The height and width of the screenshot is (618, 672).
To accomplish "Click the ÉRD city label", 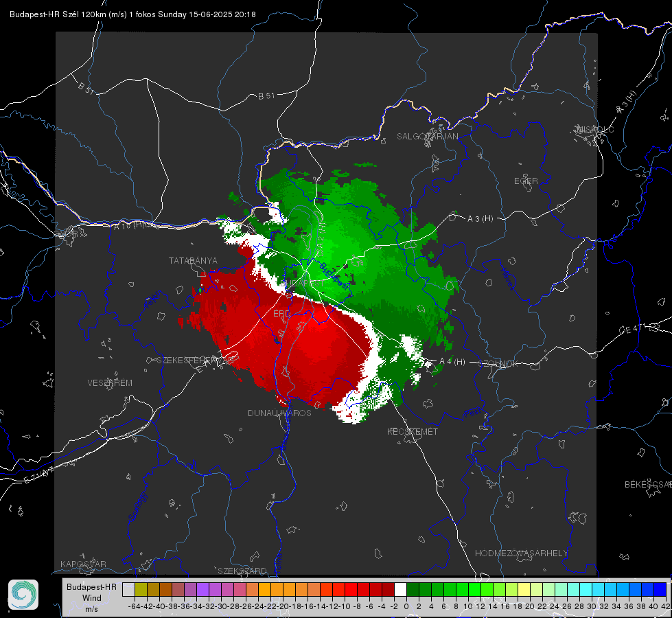I will (x=281, y=314).
